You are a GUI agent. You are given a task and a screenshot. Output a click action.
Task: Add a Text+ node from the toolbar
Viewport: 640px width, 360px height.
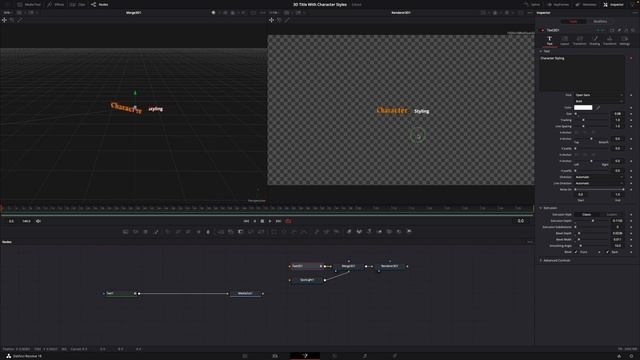pos(146,231)
